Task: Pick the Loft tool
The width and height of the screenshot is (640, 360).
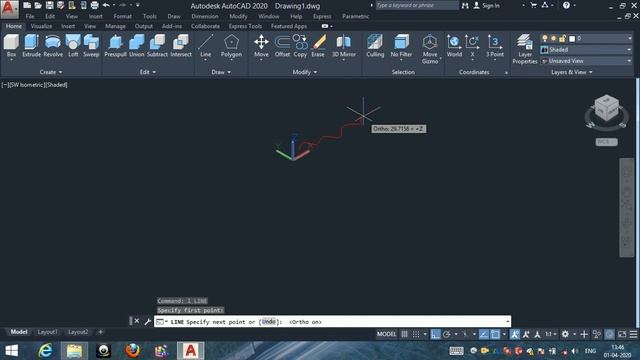Action: coord(73,46)
